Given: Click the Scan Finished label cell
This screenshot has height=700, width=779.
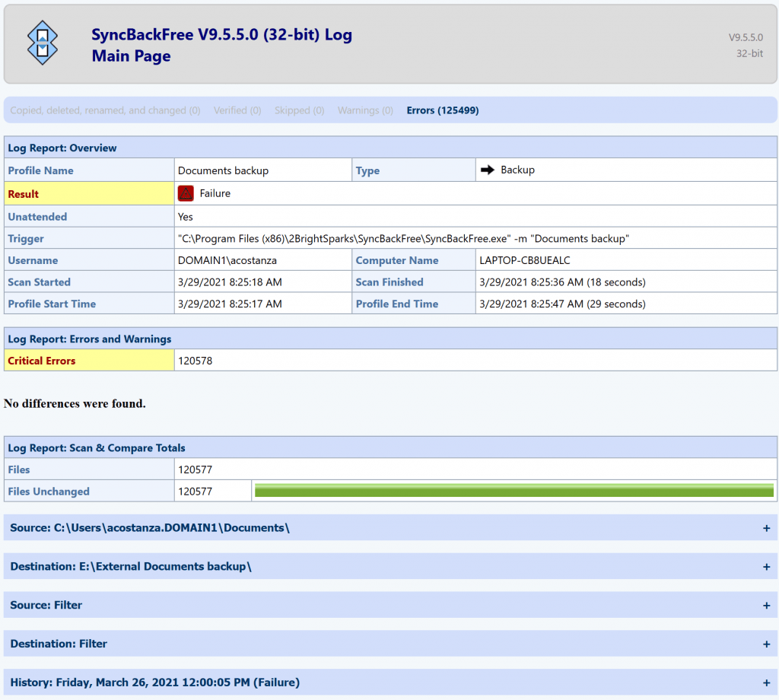Looking at the screenshot, I should pos(413,282).
